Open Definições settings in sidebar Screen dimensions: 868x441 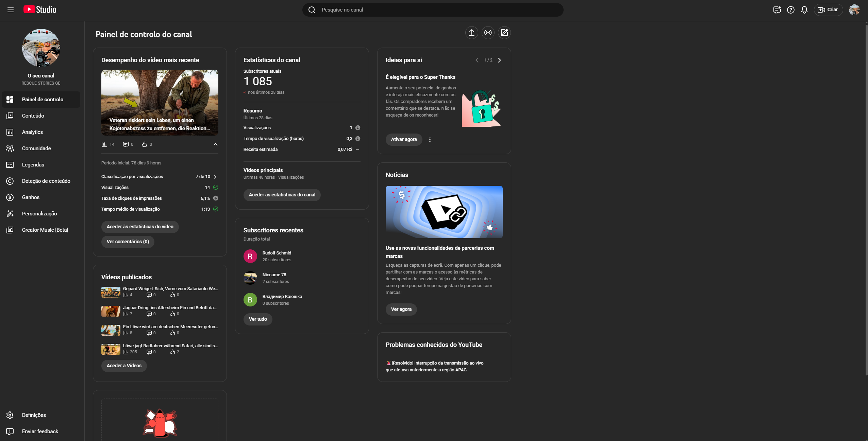(34, 415)
